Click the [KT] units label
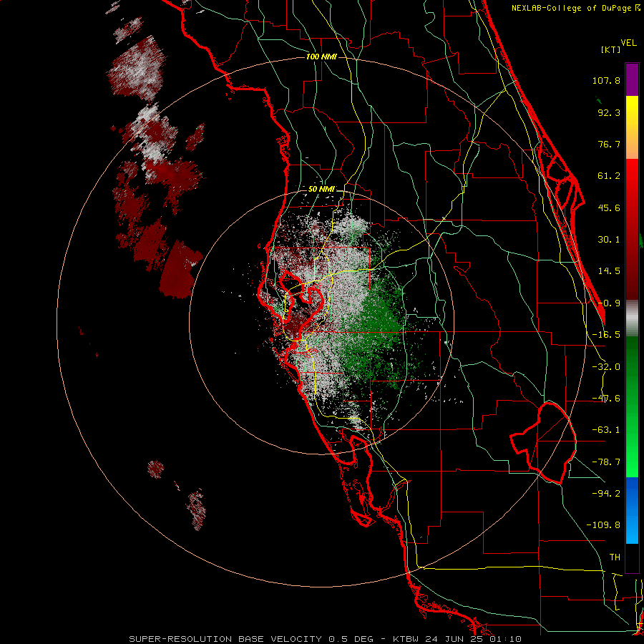 [x=610, y=49]
